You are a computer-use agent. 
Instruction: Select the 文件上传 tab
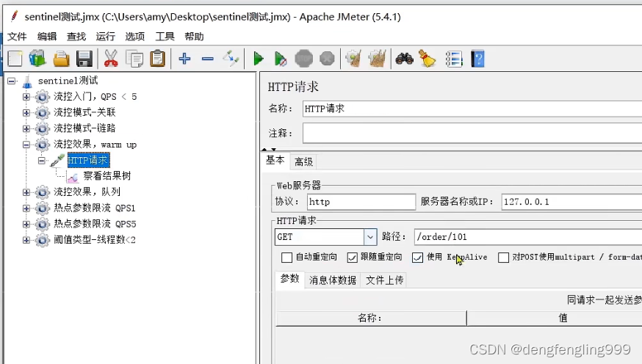click(x=384, y=280)
